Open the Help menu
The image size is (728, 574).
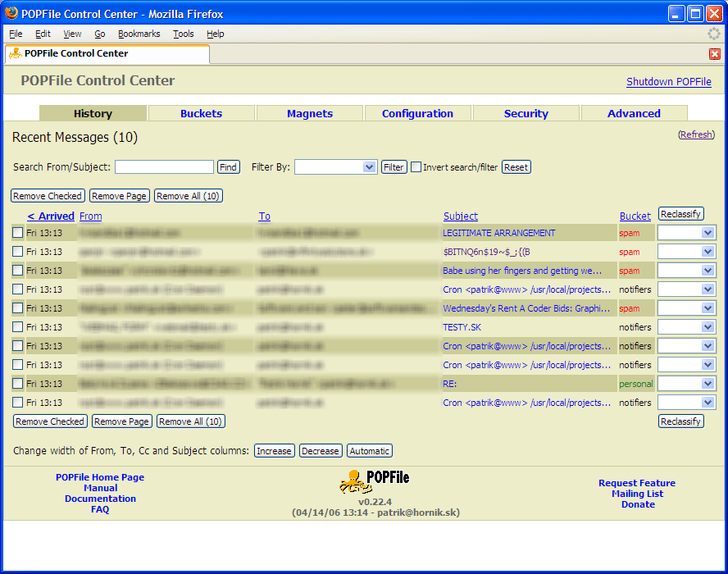point(216,34)
